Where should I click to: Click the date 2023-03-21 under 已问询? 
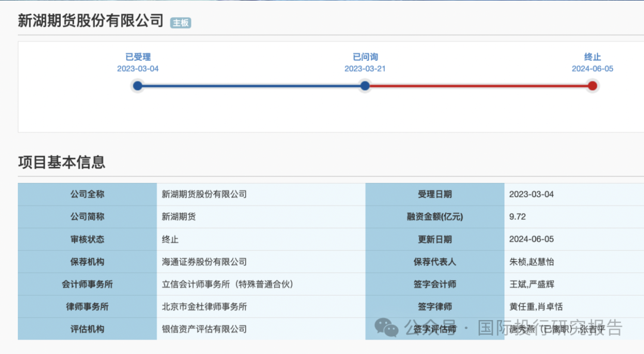click(365, 69)
